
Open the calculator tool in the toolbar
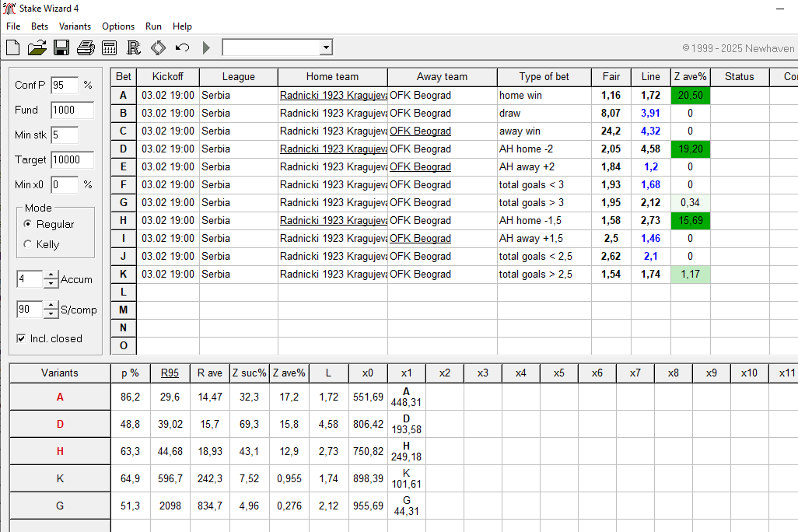(110, 48)
